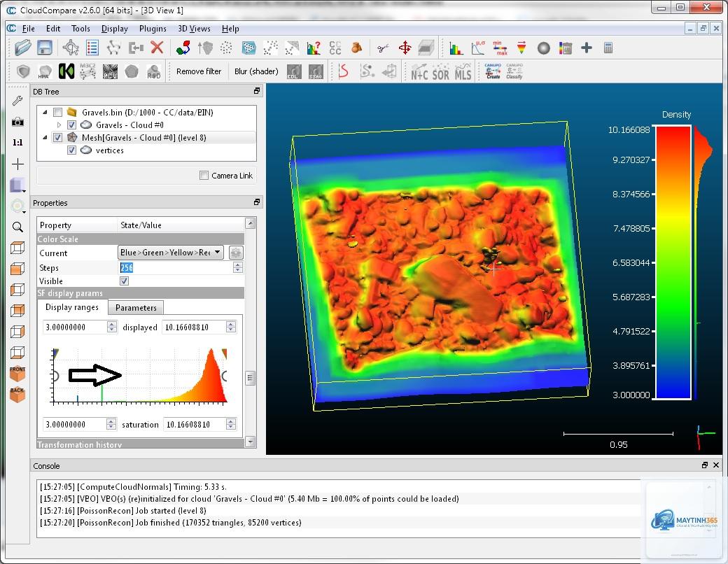The width and height of the screenshot is (728, 564).
Task: Click the Density color scale bar
Action: click(673, 262)
